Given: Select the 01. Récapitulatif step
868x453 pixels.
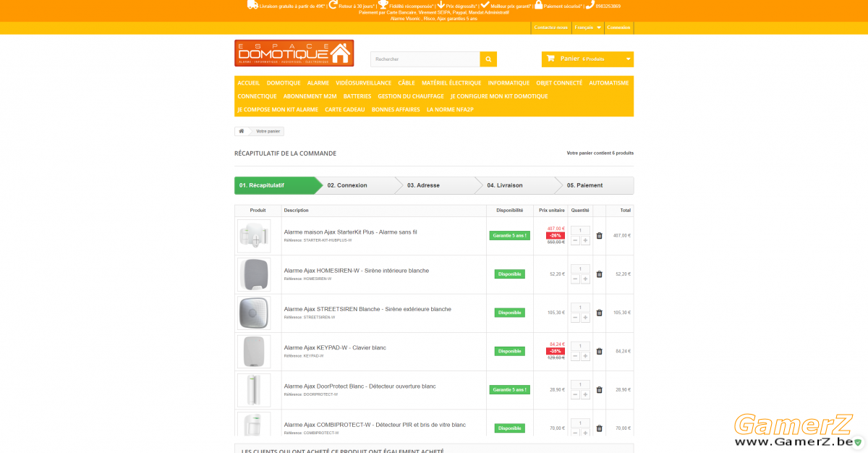Looking at the screenshot, I should (x=278, y=185).
